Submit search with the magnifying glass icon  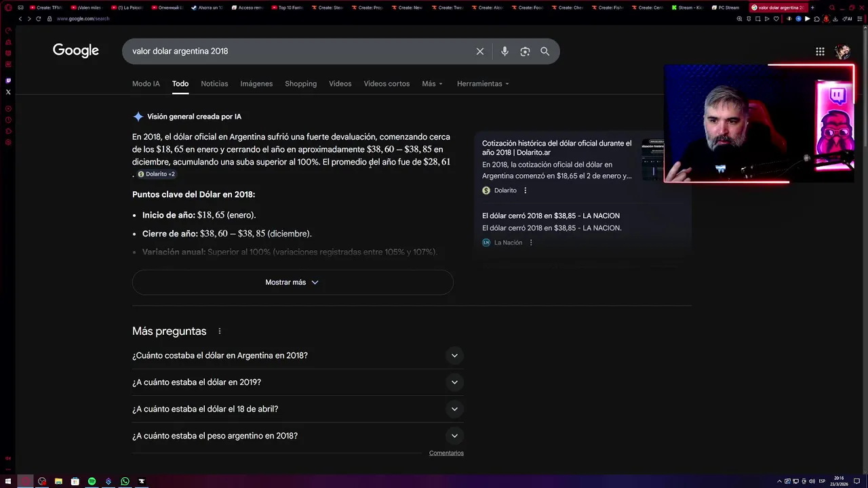[x=545, y=52]
